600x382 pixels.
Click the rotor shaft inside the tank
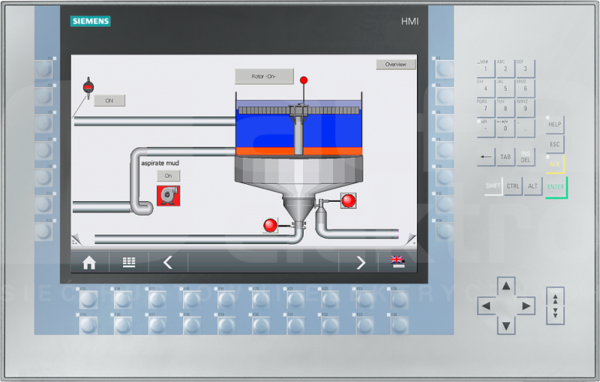298,135
